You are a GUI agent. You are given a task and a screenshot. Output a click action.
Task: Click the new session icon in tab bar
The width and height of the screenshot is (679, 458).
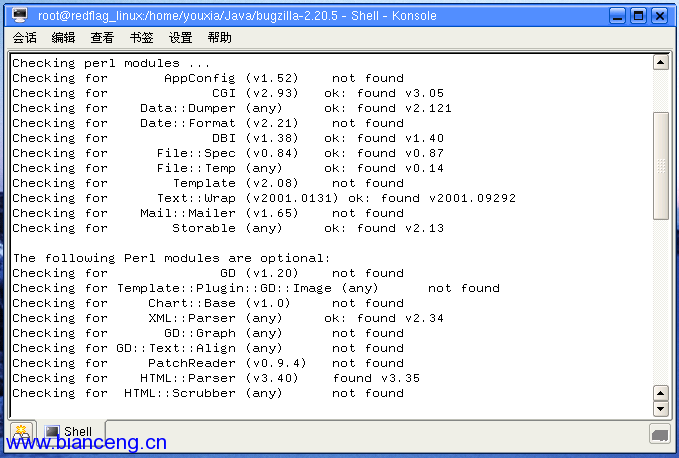[x=21, y=432]
